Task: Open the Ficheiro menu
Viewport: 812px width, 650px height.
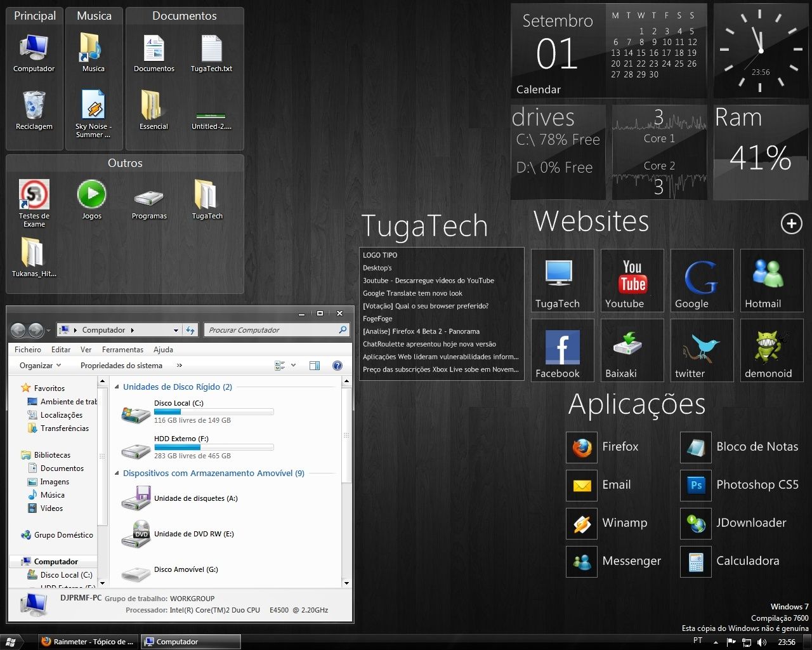Action: click(28, 350)
